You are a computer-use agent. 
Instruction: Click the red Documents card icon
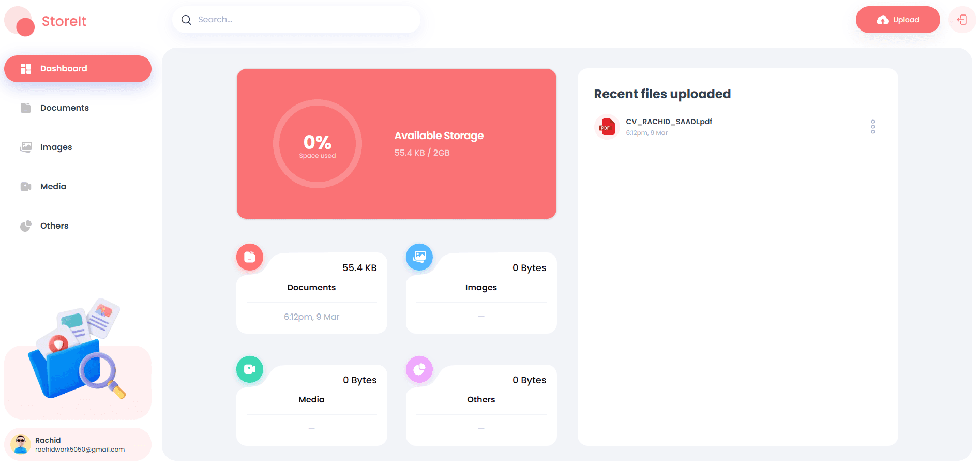pyautogui.click(x=250, y=257)
